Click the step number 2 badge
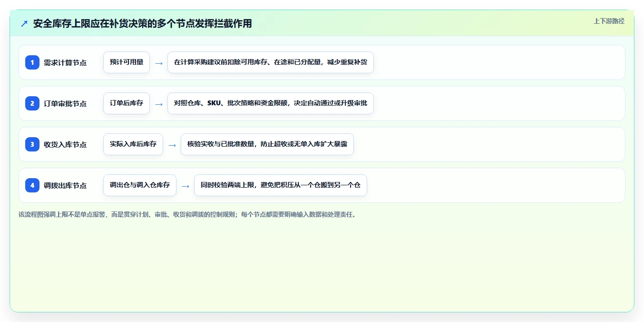Viewport: 644px width, 322px height. tap(32, 103)
